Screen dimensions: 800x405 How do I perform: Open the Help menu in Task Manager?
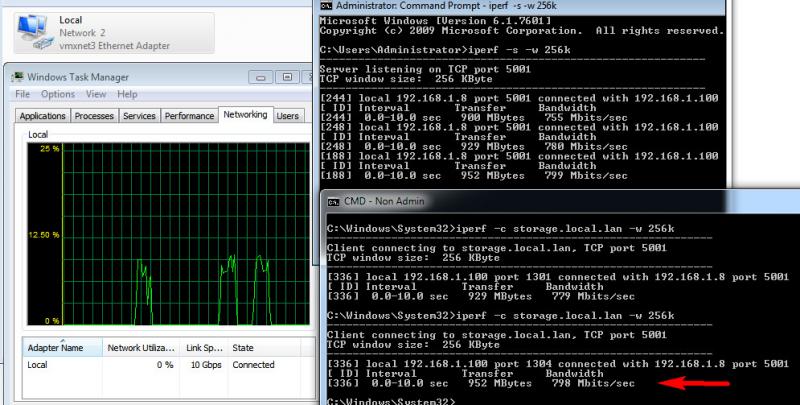point(127,94)
